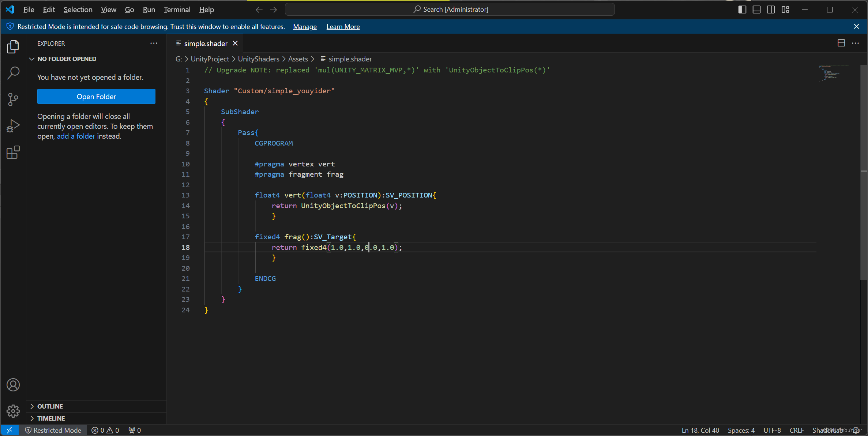
Task: Collapse the NO FOLDER OPENED section
Action: click(67, 59)
